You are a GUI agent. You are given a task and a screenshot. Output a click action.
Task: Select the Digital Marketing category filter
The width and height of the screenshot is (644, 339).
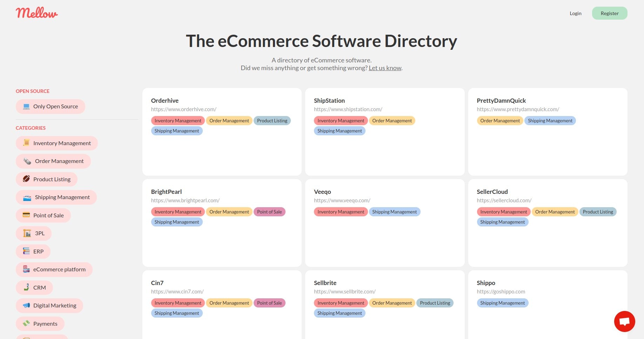[49, 306]
